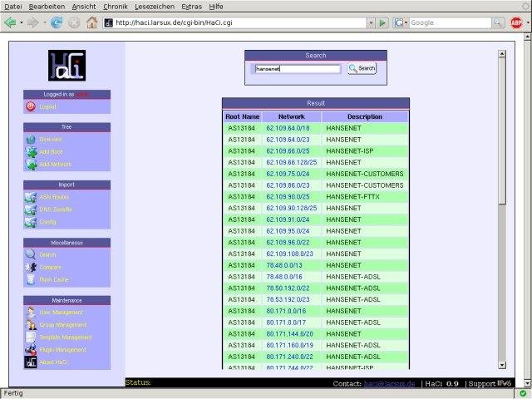Click the security status icon in the status bar
Image resolution: width=532 pixels, height=399 pixels.
(523, 393)
